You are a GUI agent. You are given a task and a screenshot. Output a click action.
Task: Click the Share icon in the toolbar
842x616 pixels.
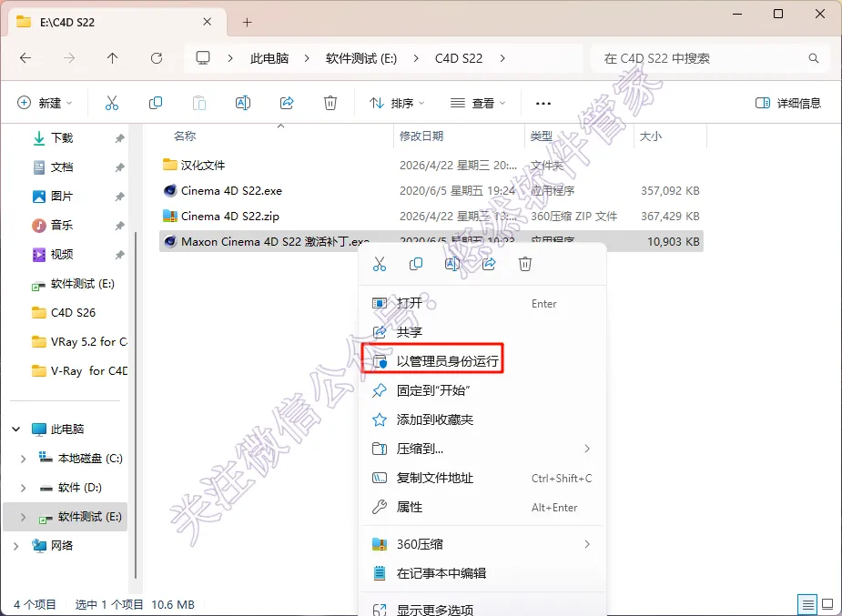[x=287, y=103]
